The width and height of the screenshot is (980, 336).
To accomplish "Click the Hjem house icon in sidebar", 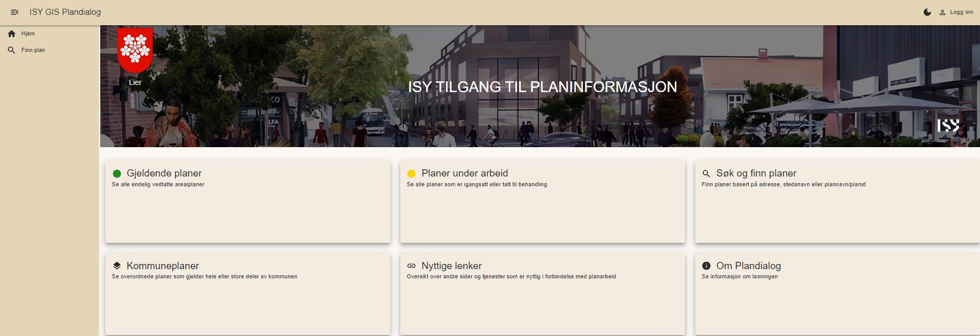I will click(11, 33).
